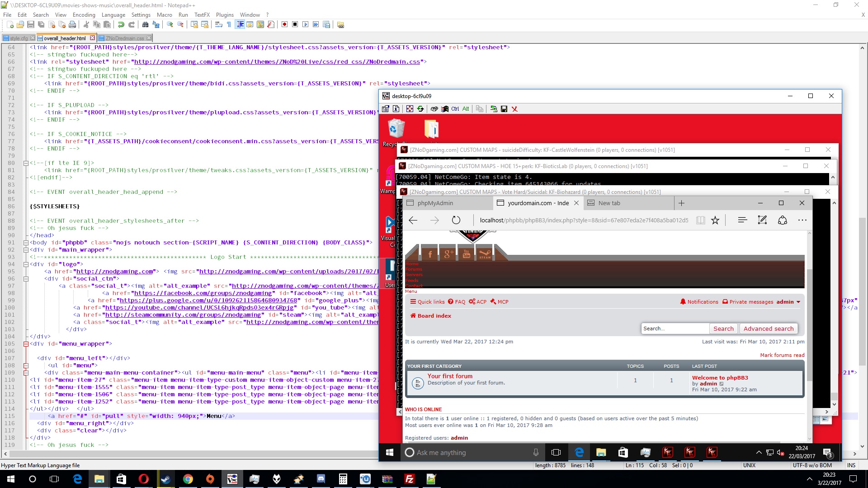Click the Mark forums read link
Screen dimensions: 868x488
(782, 355)
